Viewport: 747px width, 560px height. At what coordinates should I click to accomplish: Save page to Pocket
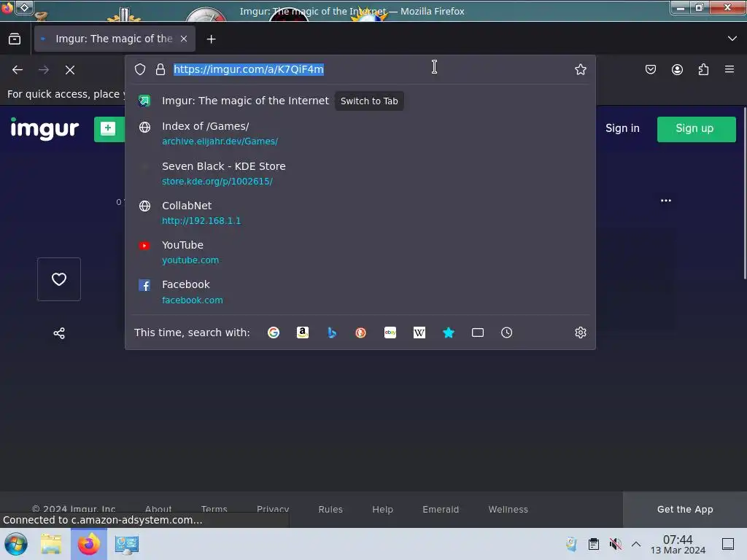(x=651, y=69)
